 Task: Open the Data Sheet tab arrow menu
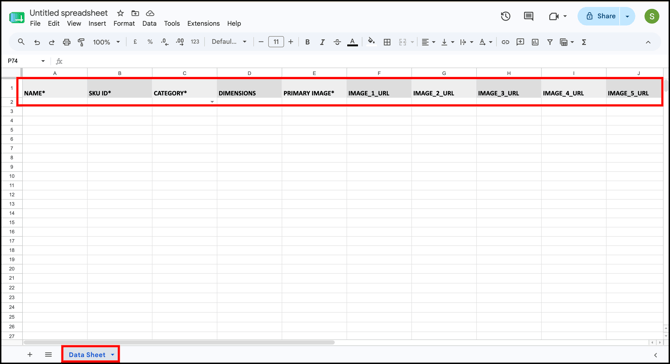[x=112, y=355]
